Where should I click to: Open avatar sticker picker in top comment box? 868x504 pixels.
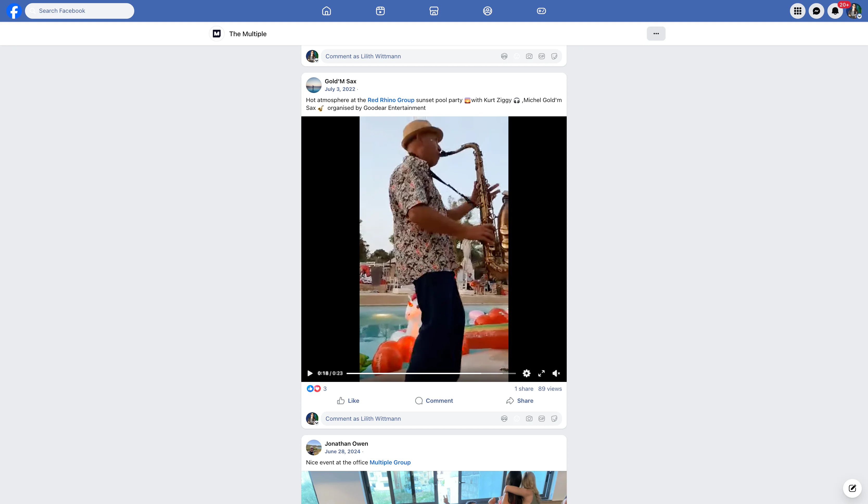504,56
